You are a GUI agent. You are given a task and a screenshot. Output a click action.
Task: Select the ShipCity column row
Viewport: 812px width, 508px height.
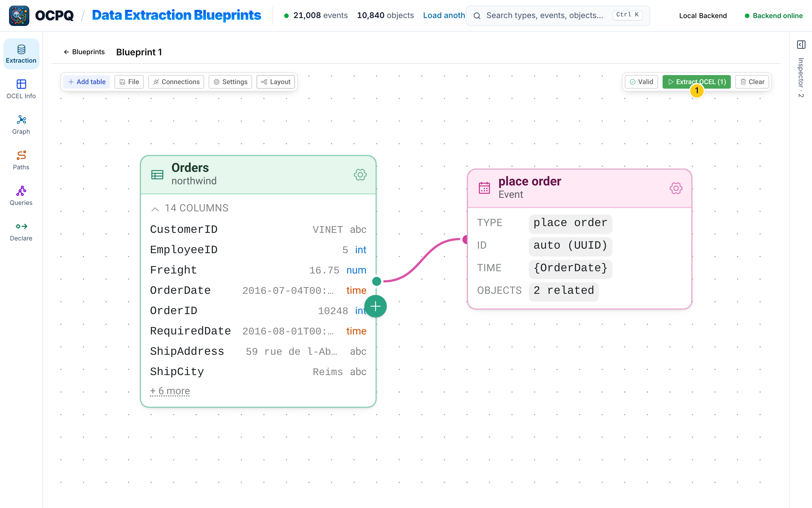[x=258, y=372]
